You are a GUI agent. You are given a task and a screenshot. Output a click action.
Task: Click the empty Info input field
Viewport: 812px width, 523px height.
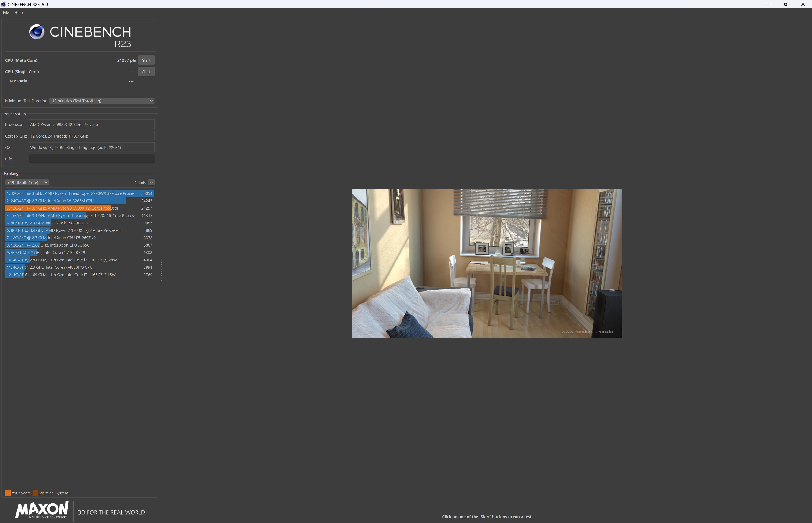(92, 159)
